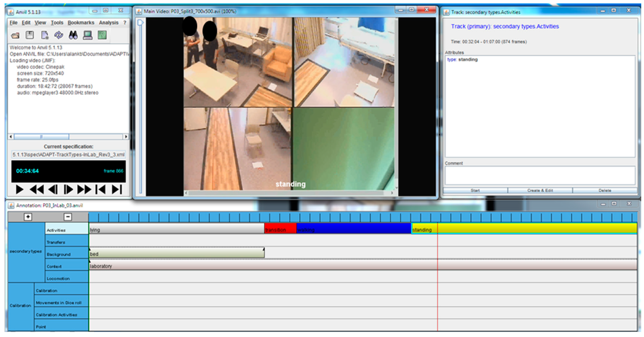Click the minus zoom-out timeline button
This screenshot has height=337, width=644.
pos(68,217)
